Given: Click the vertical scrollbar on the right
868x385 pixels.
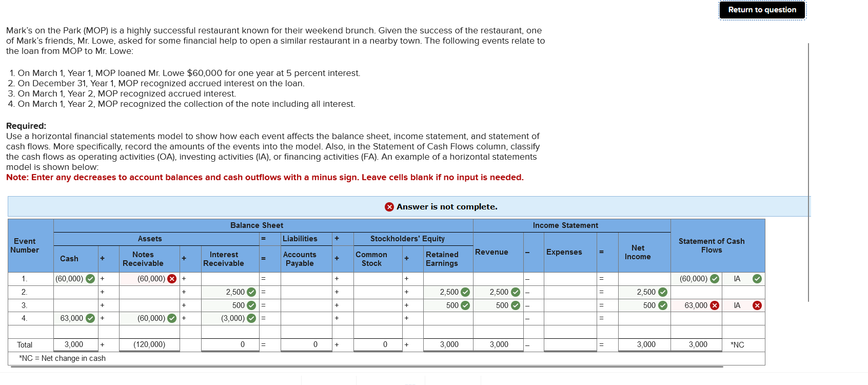Looking at the screenshot, I should (x=808, y=172).
